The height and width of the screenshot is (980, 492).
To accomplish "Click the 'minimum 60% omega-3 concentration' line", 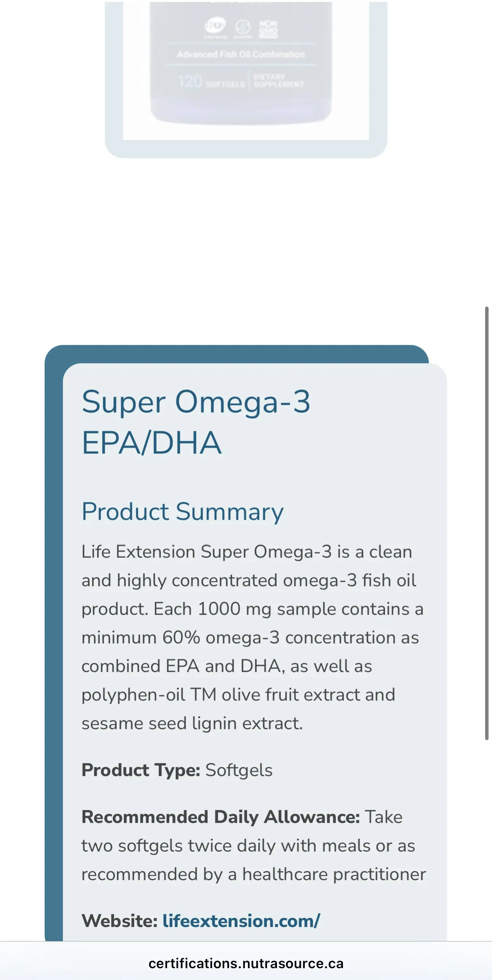I will pos(250,638).
